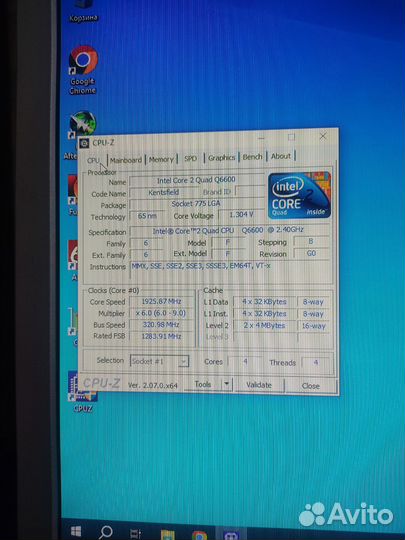This screenshot has width=405, height=540.
Task: Open the Socket #1 selection dropdown
Action: point(159,361)
